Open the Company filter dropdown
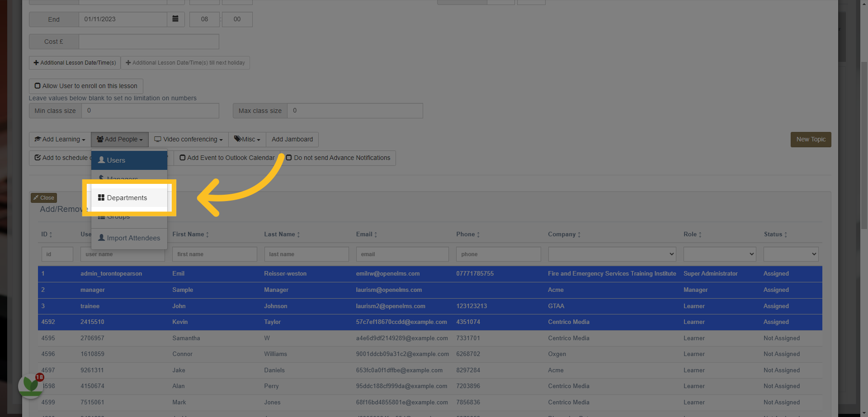The image size is (868, 417). point(612,254)
